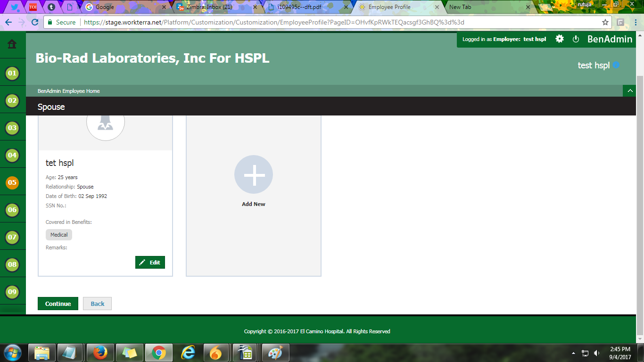The height and width of the screenshot is (362, 644).
Task: Open the pinned Twitter tab
Action: (x=15, y=7)
